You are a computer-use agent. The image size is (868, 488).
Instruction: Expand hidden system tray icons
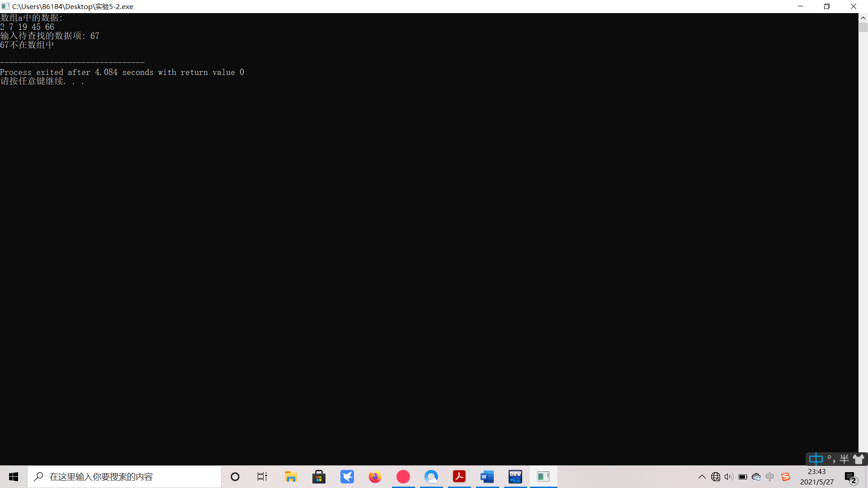pyautogui.click(x=702, y=477)
